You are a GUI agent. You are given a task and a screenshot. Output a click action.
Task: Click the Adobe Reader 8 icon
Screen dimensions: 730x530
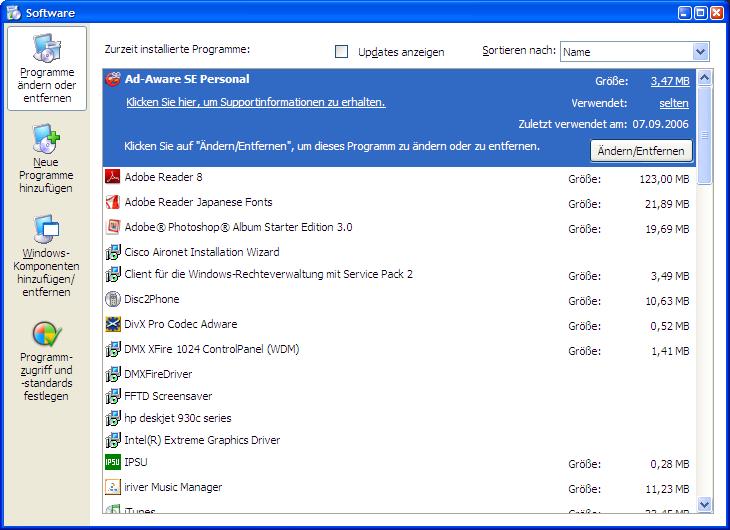click(x=113, y=177)
